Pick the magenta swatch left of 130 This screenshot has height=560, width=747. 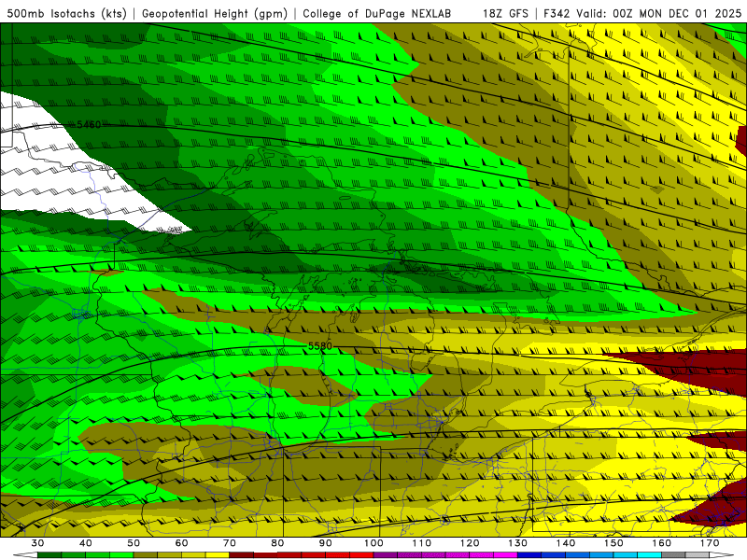click(x=505, y=555)
